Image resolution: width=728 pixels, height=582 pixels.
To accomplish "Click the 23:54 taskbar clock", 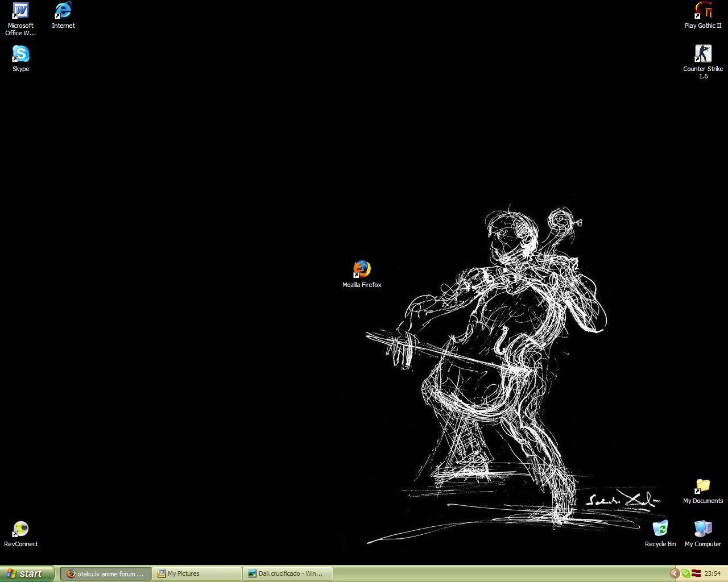I will point(713,574).
